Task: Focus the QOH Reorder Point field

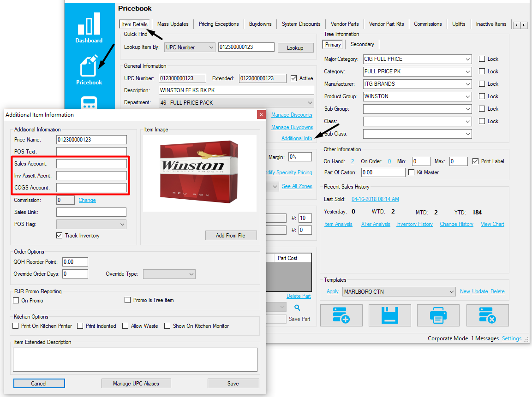Action: pos(75,262)
